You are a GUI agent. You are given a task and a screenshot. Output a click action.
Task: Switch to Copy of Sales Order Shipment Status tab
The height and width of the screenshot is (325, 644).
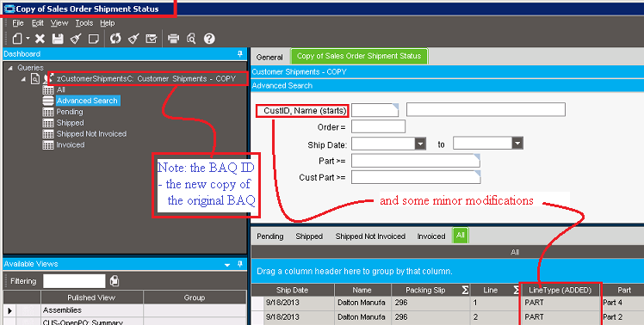(x=359, y=56)
